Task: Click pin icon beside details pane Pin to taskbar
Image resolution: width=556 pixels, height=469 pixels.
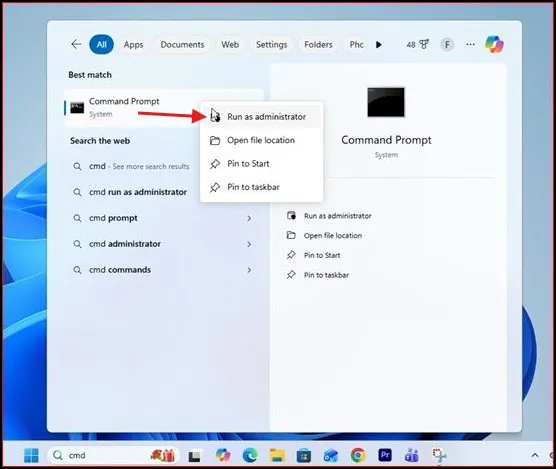Action: 291,275
